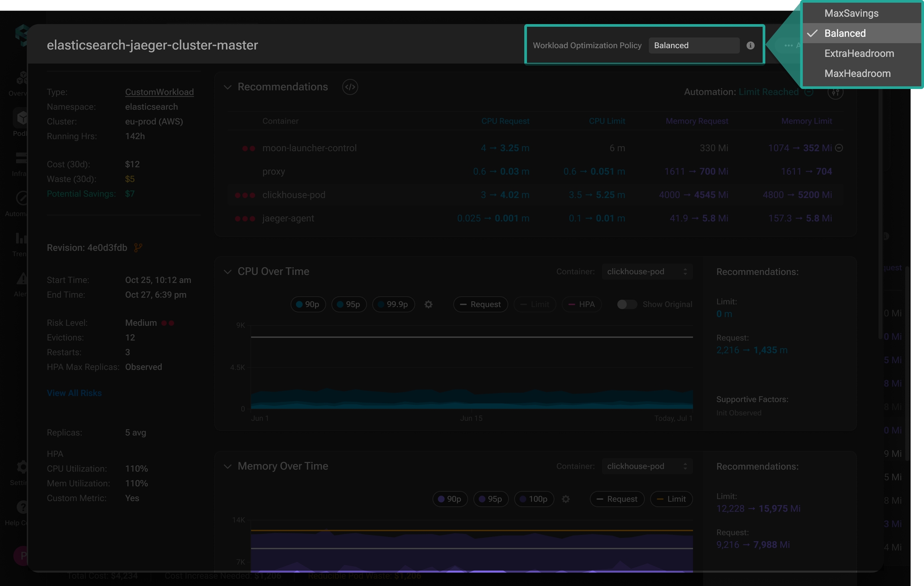The height and width of the screenshot is (586, 924).
Task: Open Memory chart percentile settings gear
Action: [565, 499]
